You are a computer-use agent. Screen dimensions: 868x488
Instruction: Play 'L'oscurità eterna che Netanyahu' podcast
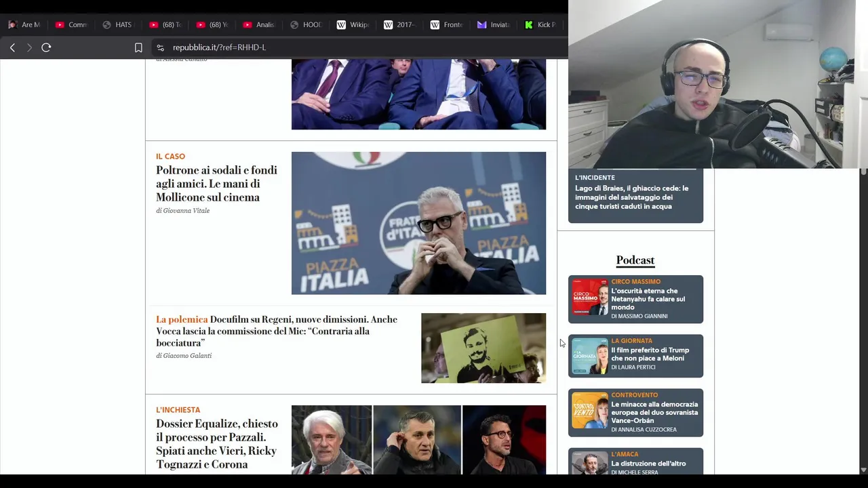[x=648, y=299]
